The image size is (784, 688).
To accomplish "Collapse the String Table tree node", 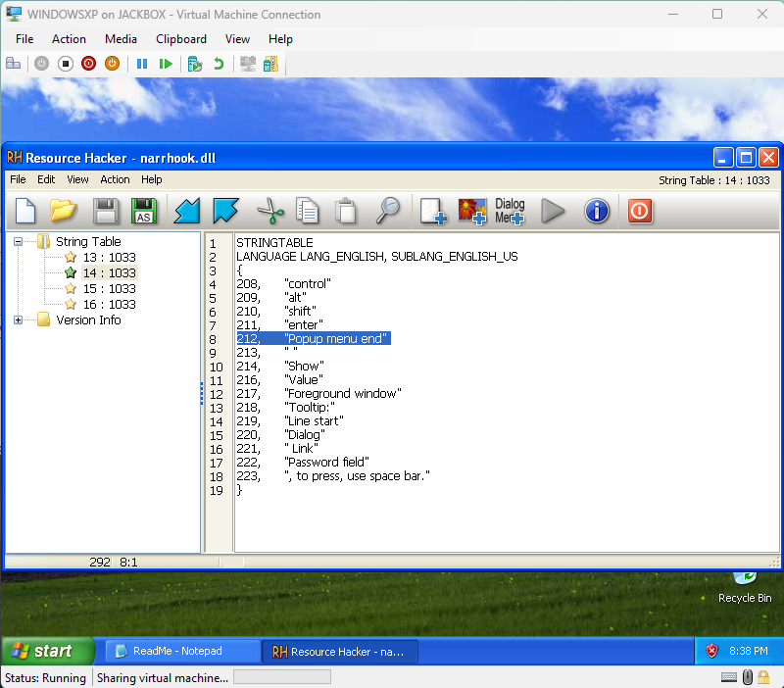I will (19, 242).
